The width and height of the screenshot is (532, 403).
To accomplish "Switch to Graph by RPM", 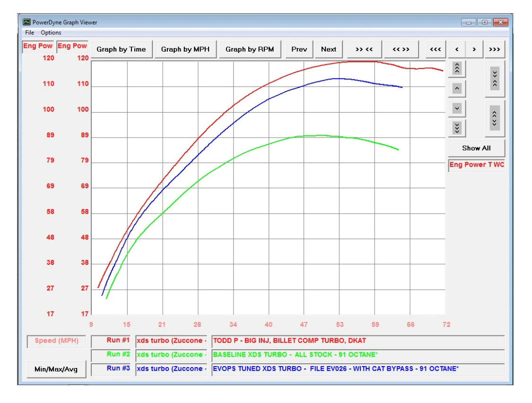I will [x=250, y=49].
